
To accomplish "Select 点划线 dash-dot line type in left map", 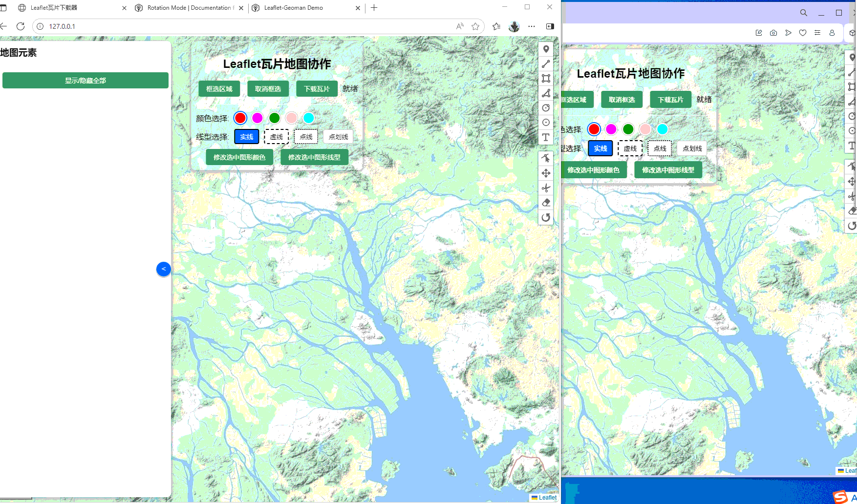I will (338, 137).
